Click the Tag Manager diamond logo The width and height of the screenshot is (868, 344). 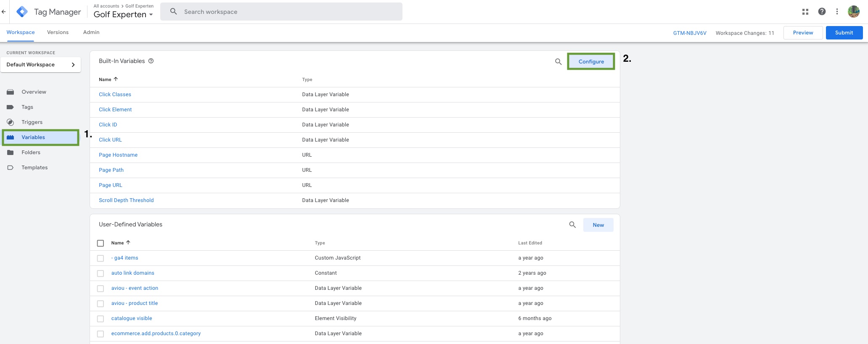22,12
